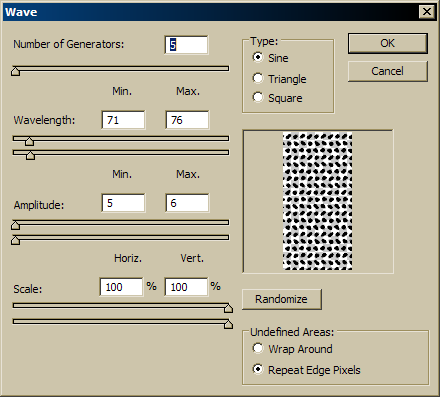This screenshot has width=440, height=397.
Task: Click the Amplitude Min input field
Action: pyautogui.click(x=123, y=203)
